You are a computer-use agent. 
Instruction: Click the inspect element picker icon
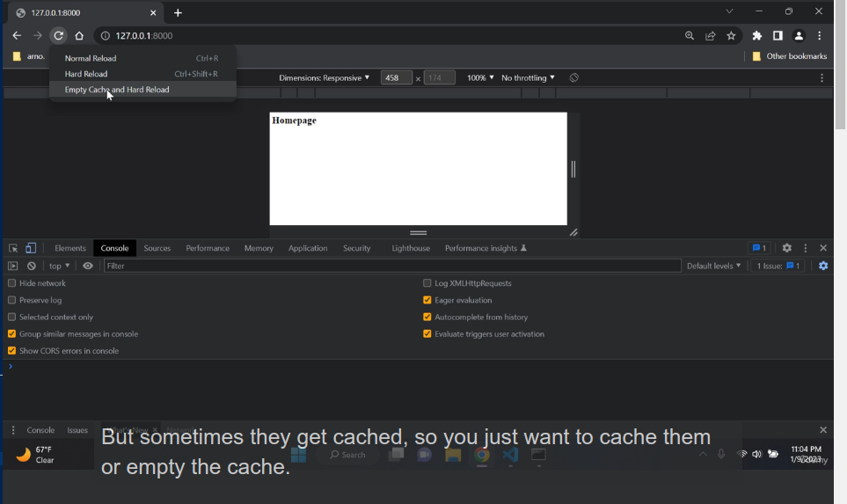click(13, 248)
